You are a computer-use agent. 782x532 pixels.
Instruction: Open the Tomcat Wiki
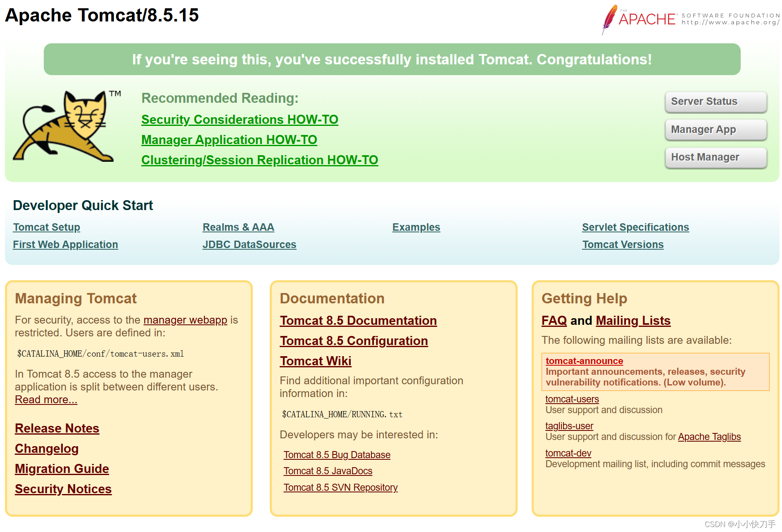click(316, 361)
